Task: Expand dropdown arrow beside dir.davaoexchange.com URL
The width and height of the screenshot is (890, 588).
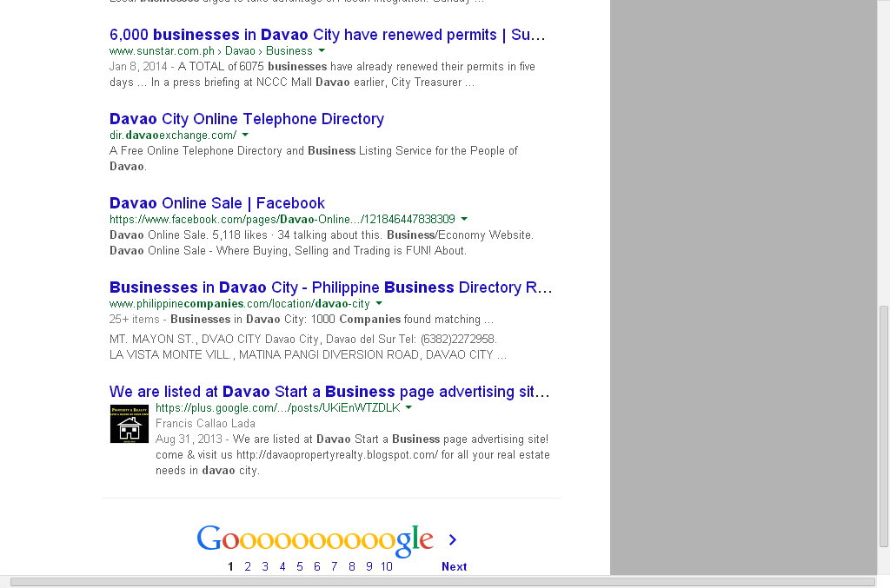Action: pyautogui.click(x=245, y=135)
